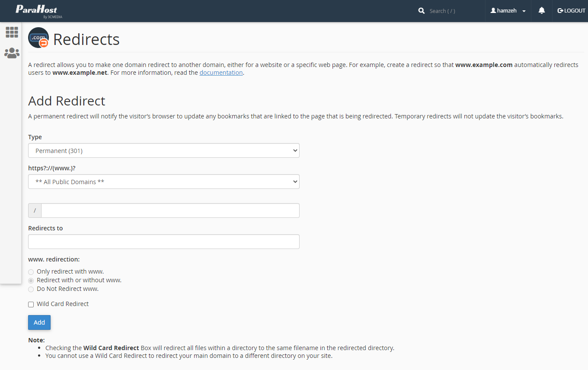Open the documentation link
This screenshot has width=588, height=370.
tap(221, 73)
